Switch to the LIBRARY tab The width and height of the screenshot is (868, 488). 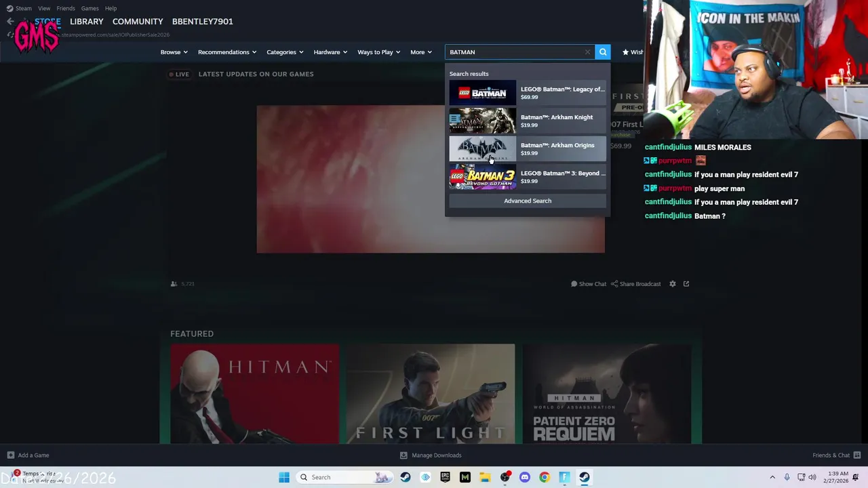coord(87,22)
